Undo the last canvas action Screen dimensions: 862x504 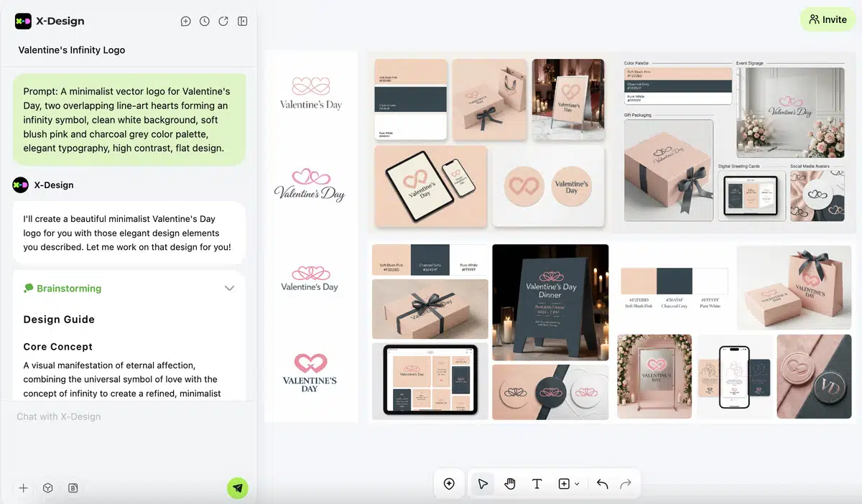click(x=602, y=484)
